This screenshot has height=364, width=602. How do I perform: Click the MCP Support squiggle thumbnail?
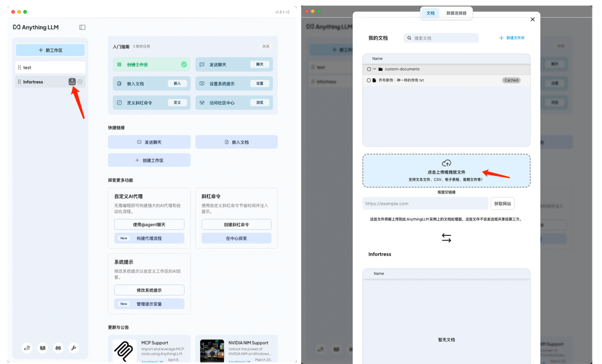pyautogui.click(x=124, y=350)
